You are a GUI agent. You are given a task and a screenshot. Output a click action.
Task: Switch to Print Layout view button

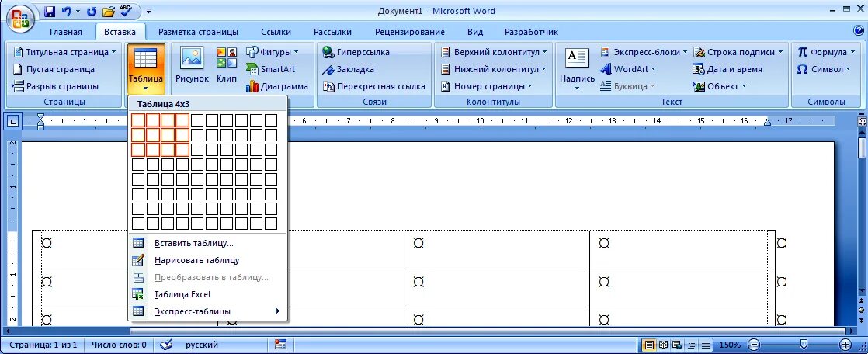click(x=649, y=345)
